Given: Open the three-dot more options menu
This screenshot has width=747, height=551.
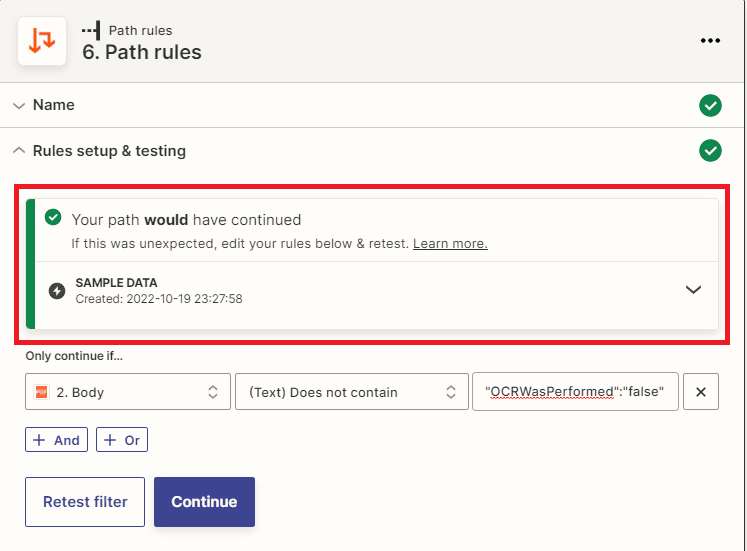Looking at the screenshot, I should pos(710,40).
